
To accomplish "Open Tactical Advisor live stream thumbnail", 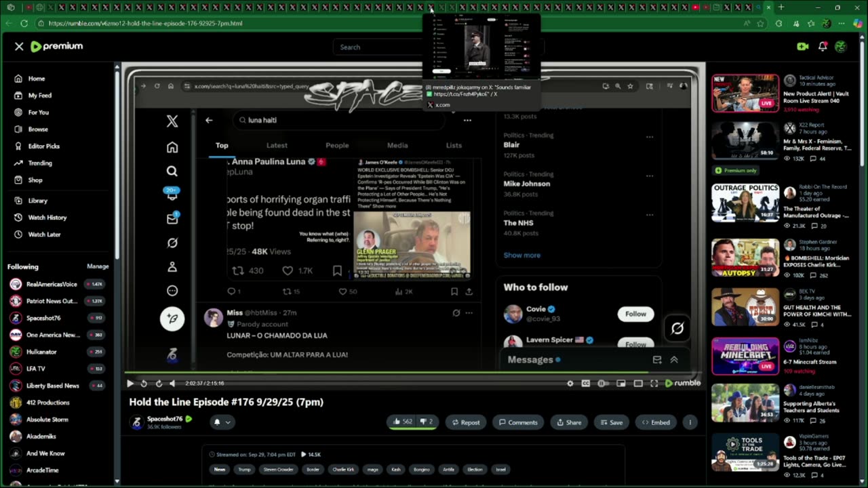I will (745, 93).
